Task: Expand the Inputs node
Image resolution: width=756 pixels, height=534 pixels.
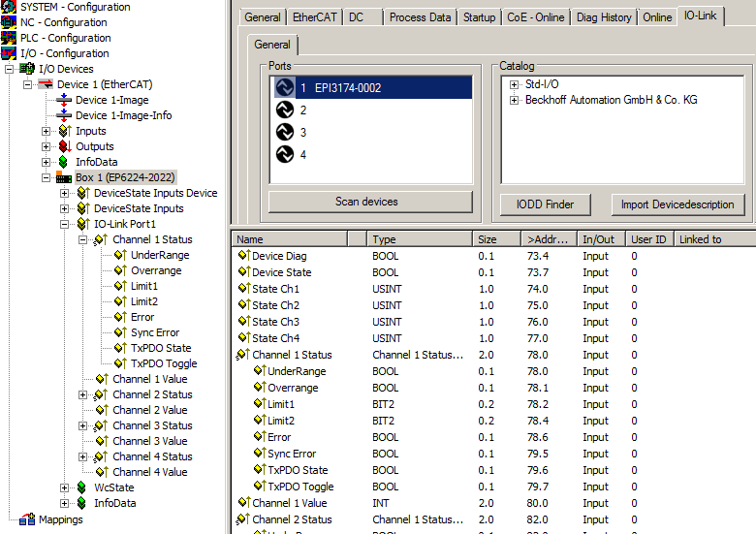Action: pos(46,131)
